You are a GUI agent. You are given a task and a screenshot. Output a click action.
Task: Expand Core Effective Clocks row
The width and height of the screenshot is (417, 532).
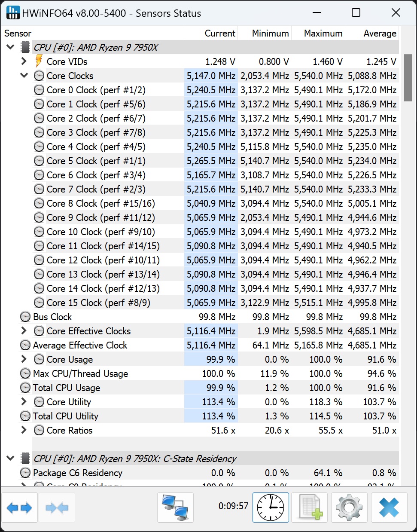pos(24,331)
